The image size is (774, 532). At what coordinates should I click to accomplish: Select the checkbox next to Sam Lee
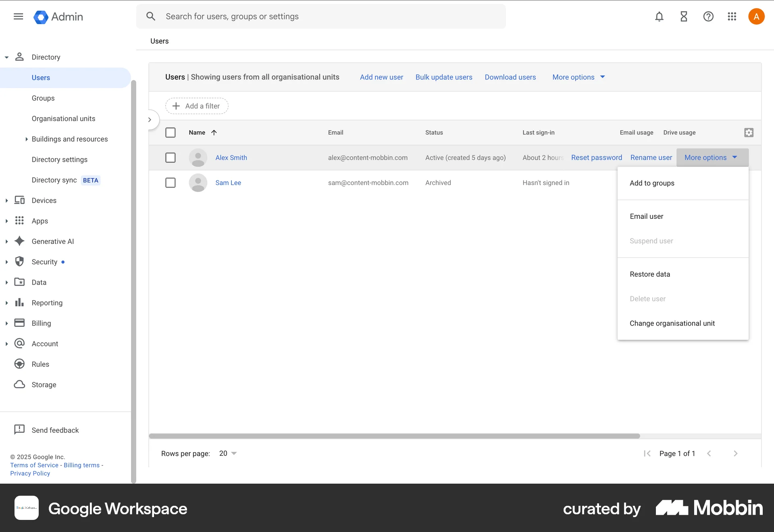pos(170,183)
